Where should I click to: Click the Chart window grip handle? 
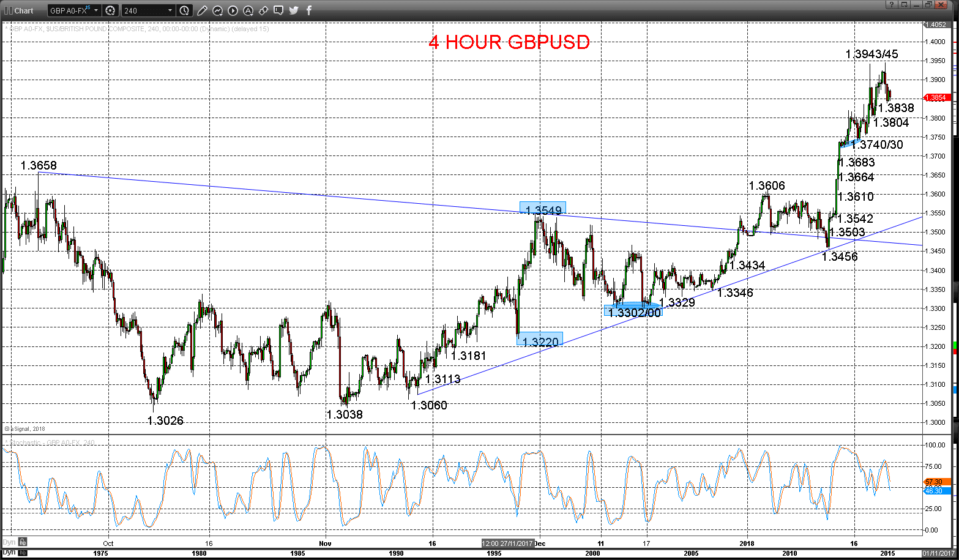(8, 10)
